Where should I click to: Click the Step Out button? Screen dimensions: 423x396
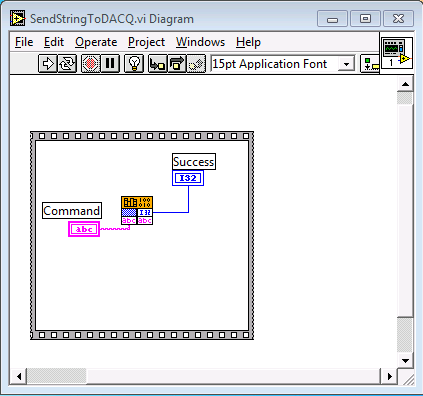click(196, 63)
